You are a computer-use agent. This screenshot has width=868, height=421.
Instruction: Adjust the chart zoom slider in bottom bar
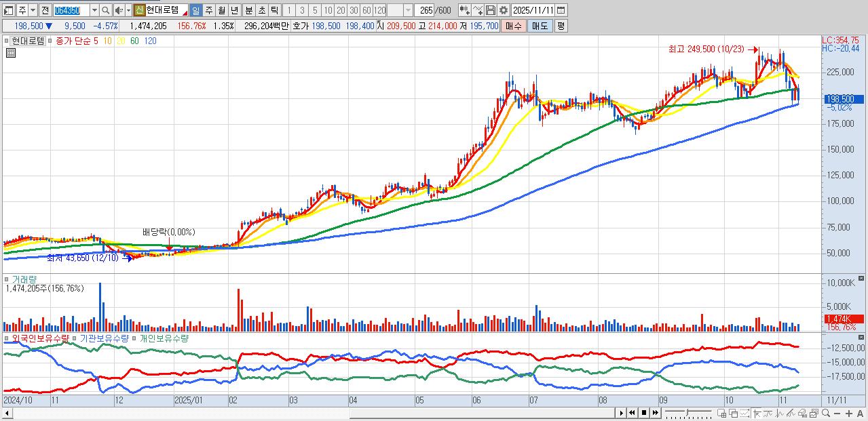pyautogui.click(x=688, y=413)
